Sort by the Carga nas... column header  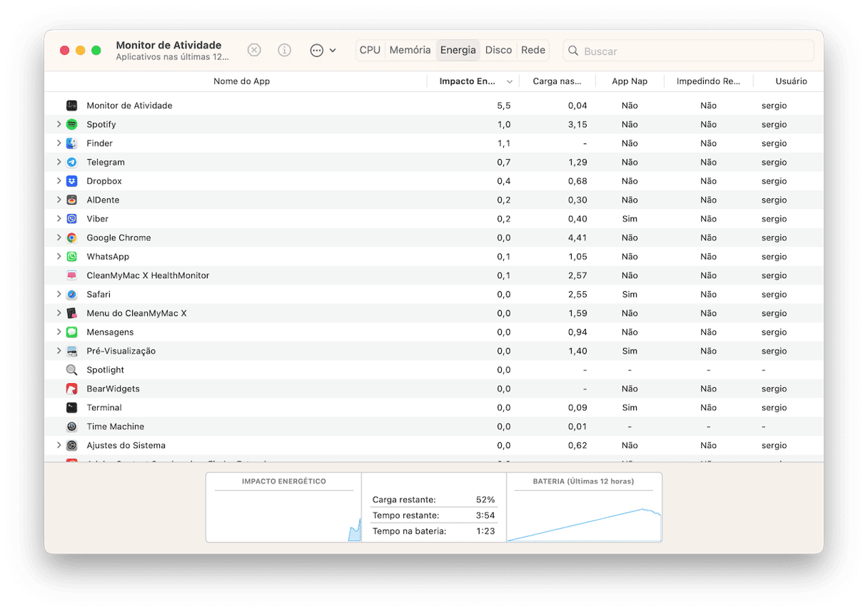point(557,81)
